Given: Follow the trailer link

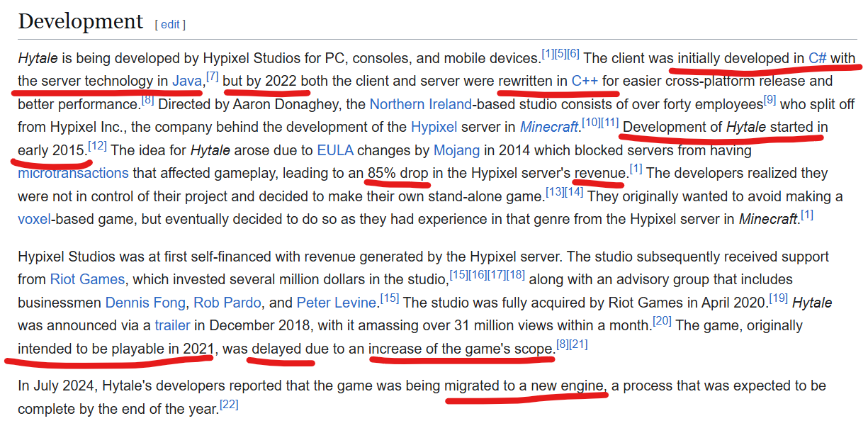Looking at the screenshot, I should click(172, 325).
